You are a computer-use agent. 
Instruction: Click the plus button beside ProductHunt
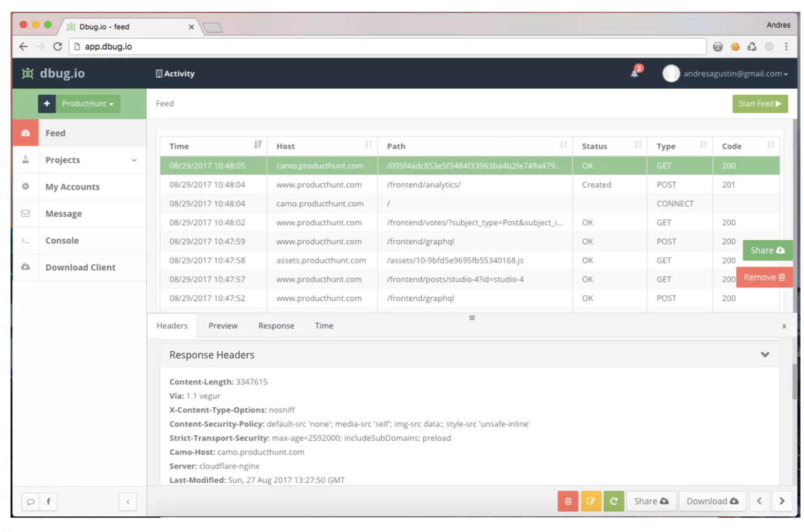point(47,104)
